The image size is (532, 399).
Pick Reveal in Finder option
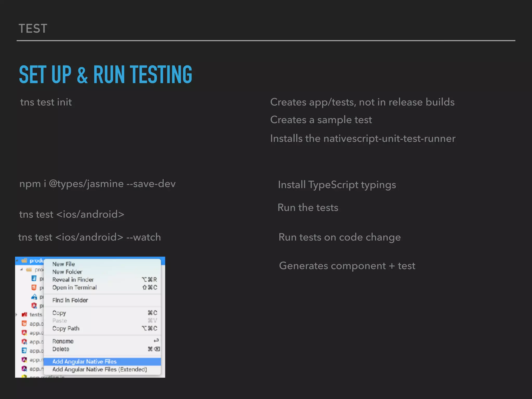pyautogui.click(x=73, y=280)
